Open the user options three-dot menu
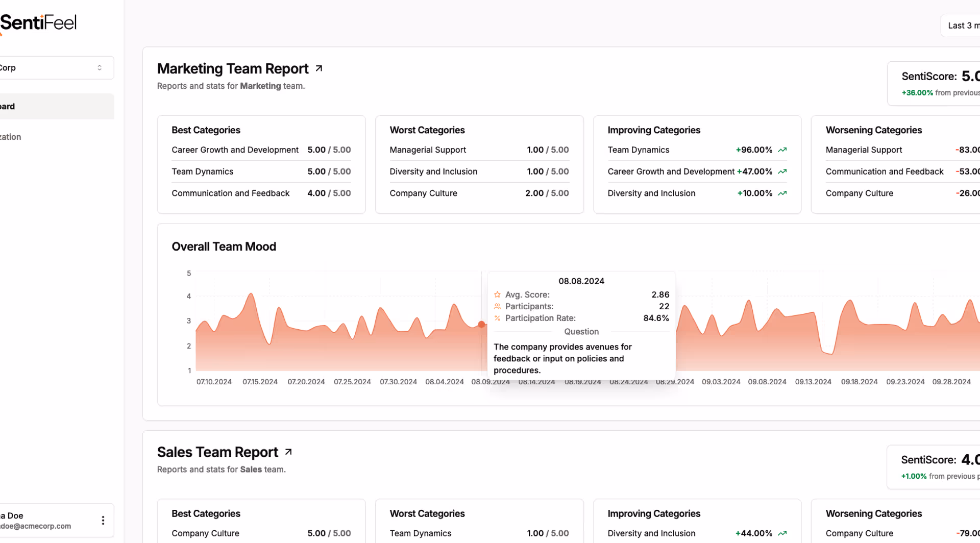The width and height of the screenshot is (980, 543). point(103,521)
